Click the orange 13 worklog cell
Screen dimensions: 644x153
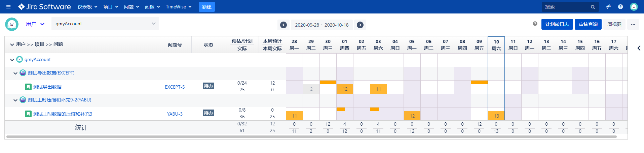click(496, 116)
